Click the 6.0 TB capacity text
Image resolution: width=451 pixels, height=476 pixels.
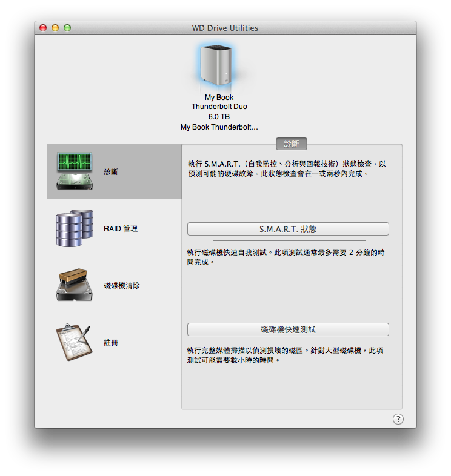(x=219, y=117)
